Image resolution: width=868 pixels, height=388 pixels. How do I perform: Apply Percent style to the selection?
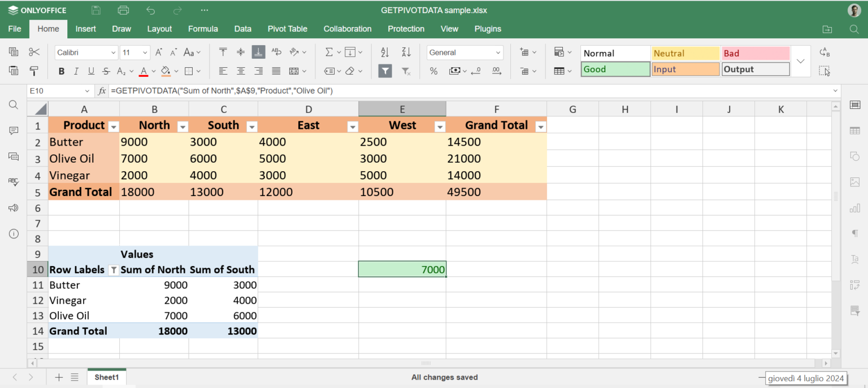click(x=433, y=71)
